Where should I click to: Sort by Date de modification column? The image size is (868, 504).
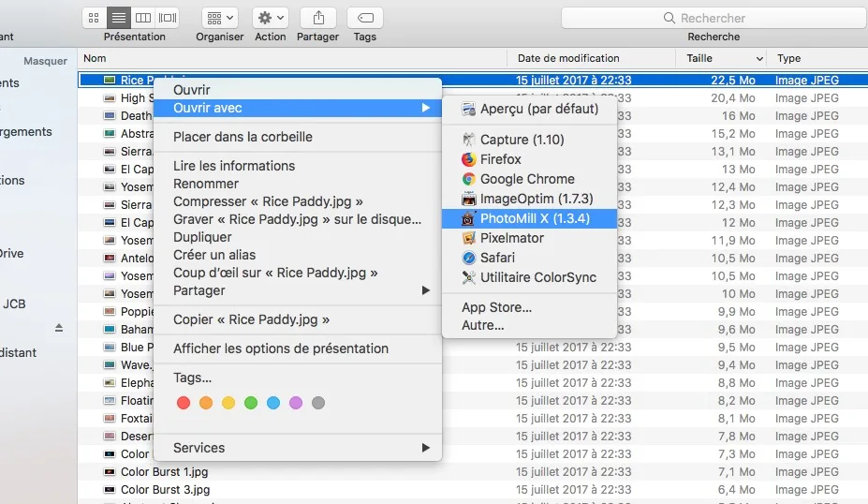[568, 58]
